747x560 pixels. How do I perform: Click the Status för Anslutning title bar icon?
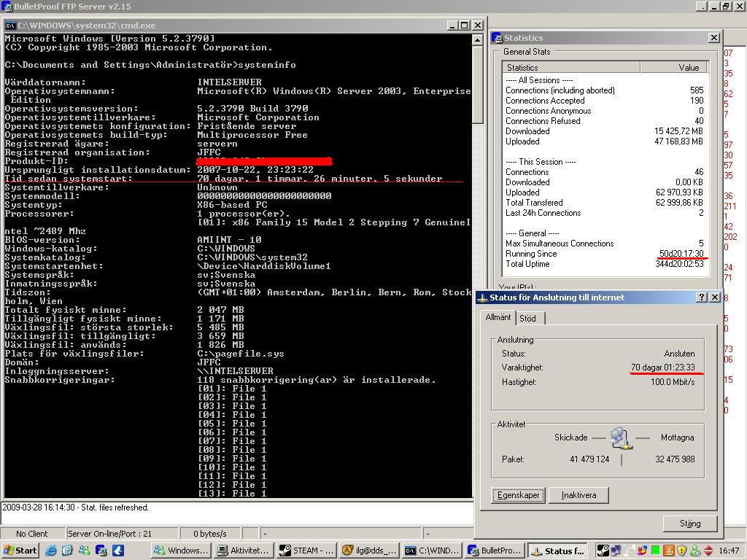point(483,297)
